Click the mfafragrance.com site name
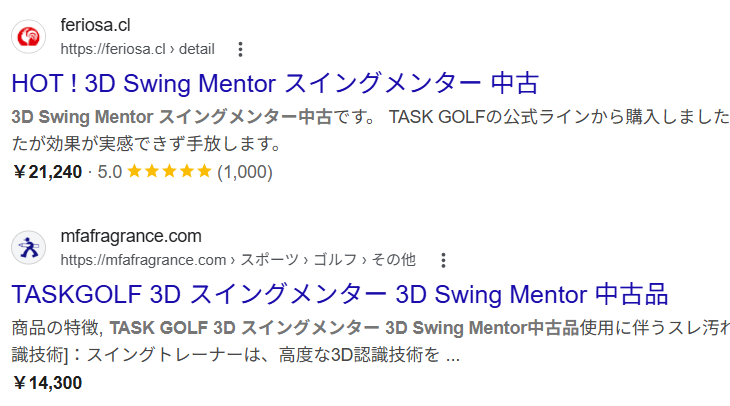 tap(130, 236)
